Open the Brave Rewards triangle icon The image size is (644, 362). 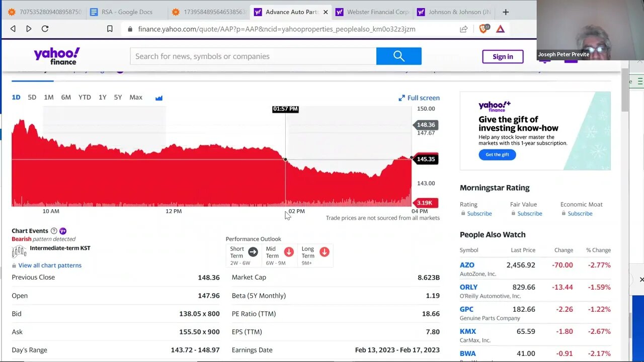[500, 29]
